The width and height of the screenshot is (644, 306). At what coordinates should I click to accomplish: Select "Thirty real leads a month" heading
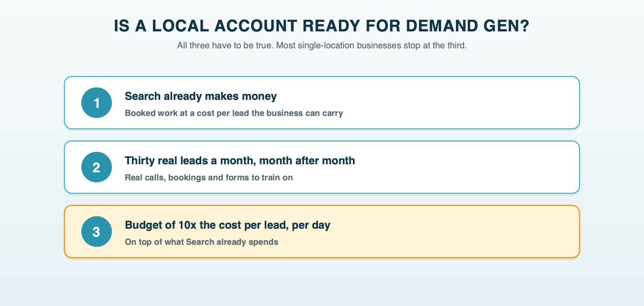tap(190, 161)
